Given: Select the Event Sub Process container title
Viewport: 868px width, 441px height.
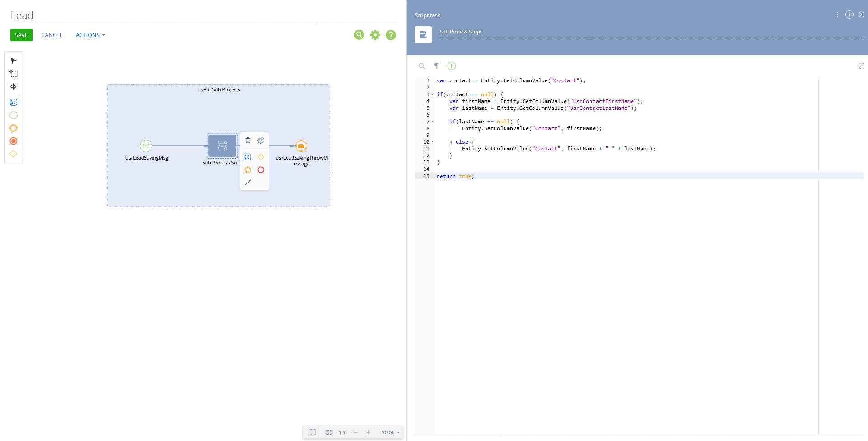Looking at the screenshot, I should pyautogui.click(x=219, y=89).
